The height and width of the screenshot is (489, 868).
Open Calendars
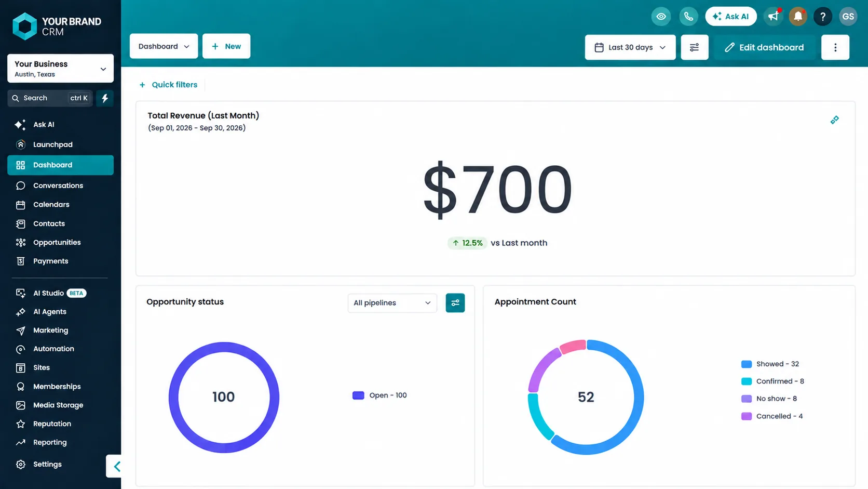click(60, 205)
